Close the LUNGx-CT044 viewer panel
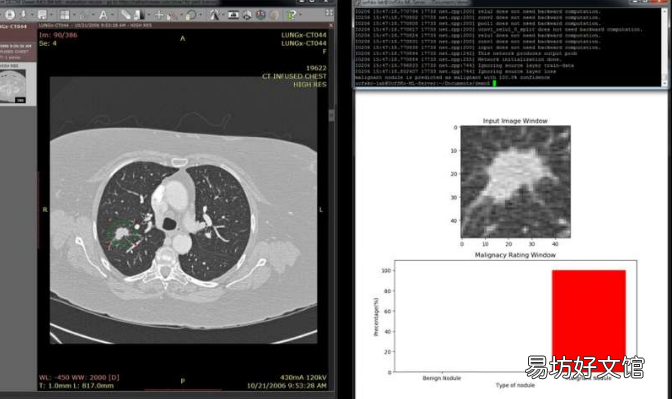 point(331,26)
